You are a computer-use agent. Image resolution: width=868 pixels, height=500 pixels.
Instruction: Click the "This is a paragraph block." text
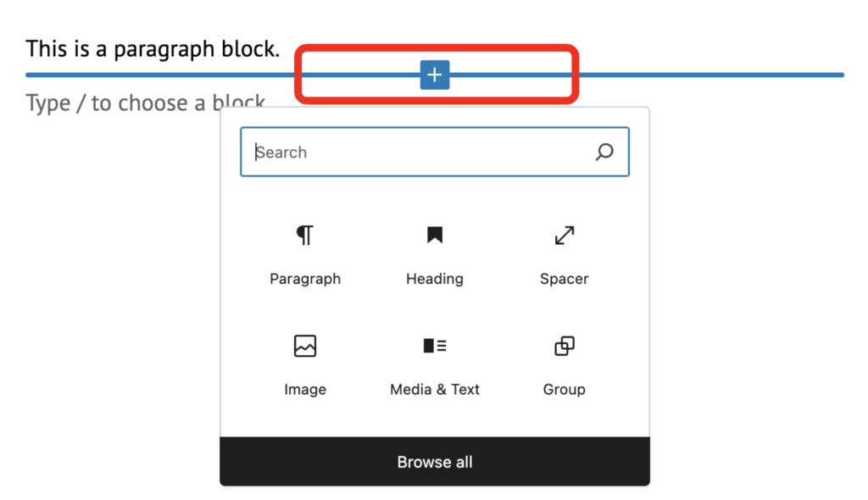(153, 49)
